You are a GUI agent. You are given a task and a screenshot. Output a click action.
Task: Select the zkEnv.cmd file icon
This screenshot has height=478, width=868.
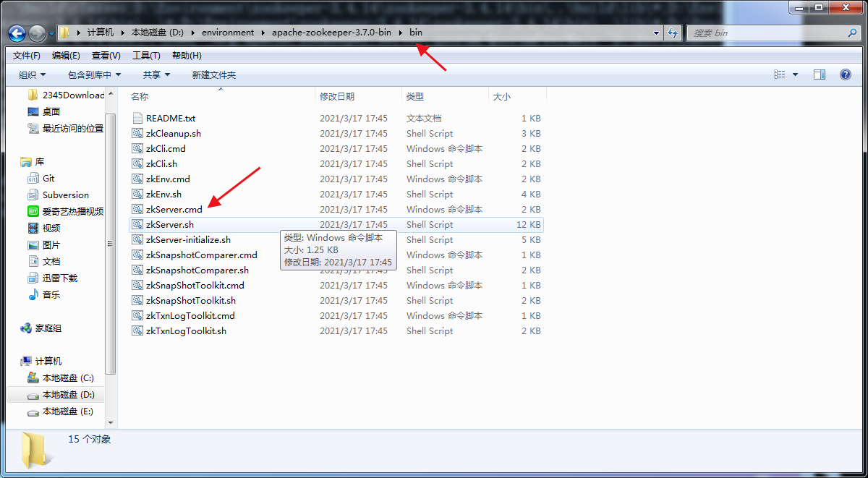click(138, 179)
